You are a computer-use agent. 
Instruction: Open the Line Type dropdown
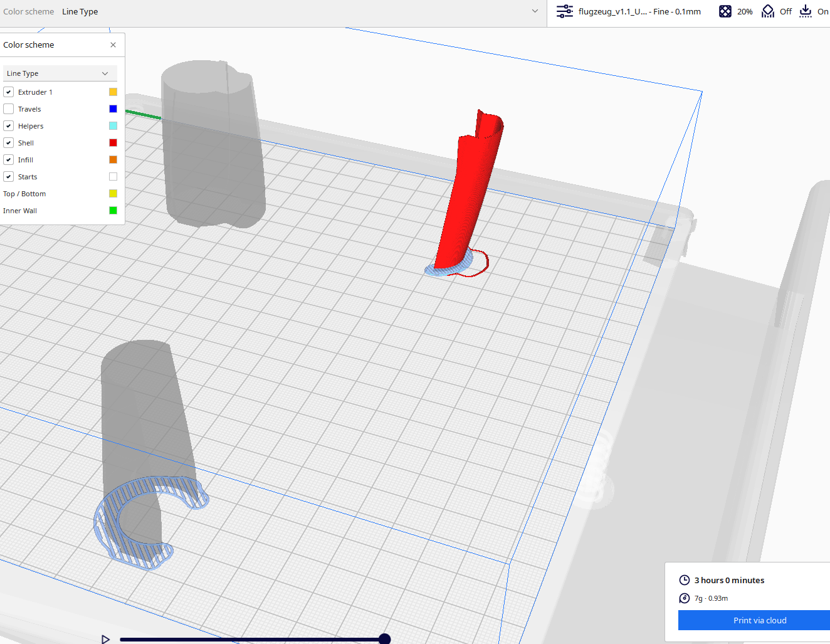tap(60, 73)
